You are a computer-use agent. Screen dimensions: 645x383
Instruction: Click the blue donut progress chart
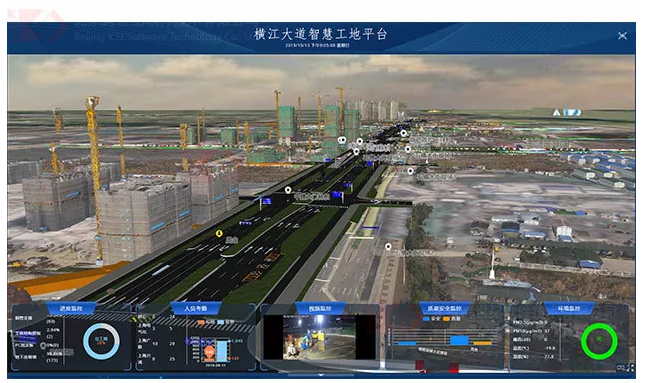(101, 341)
